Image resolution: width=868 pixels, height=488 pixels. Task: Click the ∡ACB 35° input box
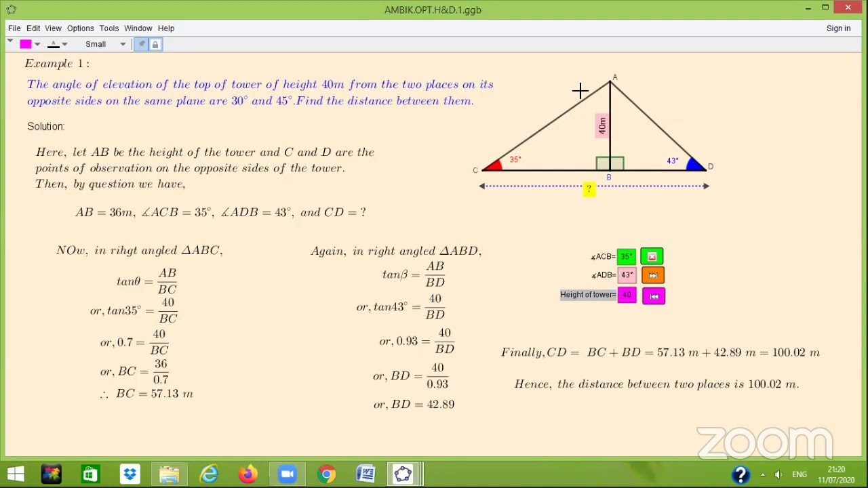coord(627,257)
